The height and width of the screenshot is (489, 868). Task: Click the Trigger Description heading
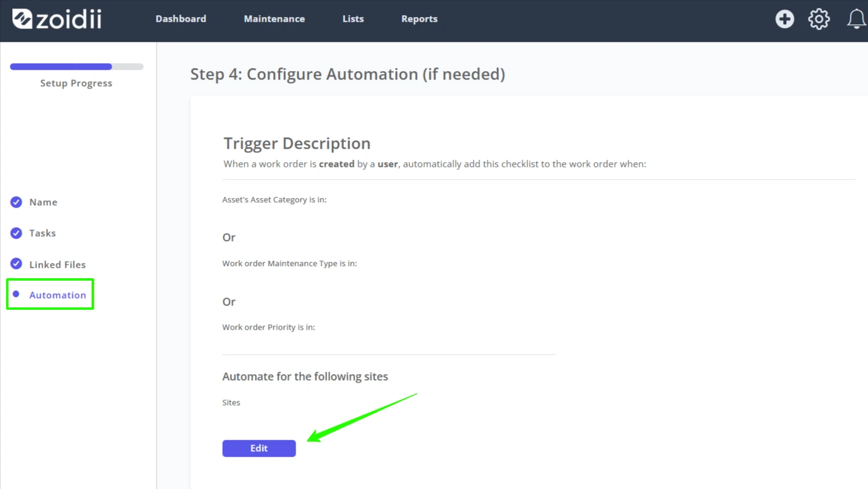pyautogui.click(x=297, y=143)
